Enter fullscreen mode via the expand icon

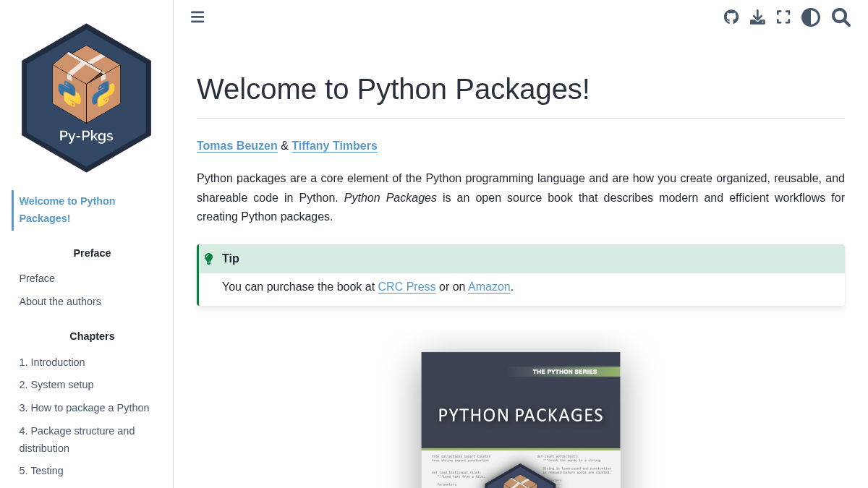click(783, 17)
